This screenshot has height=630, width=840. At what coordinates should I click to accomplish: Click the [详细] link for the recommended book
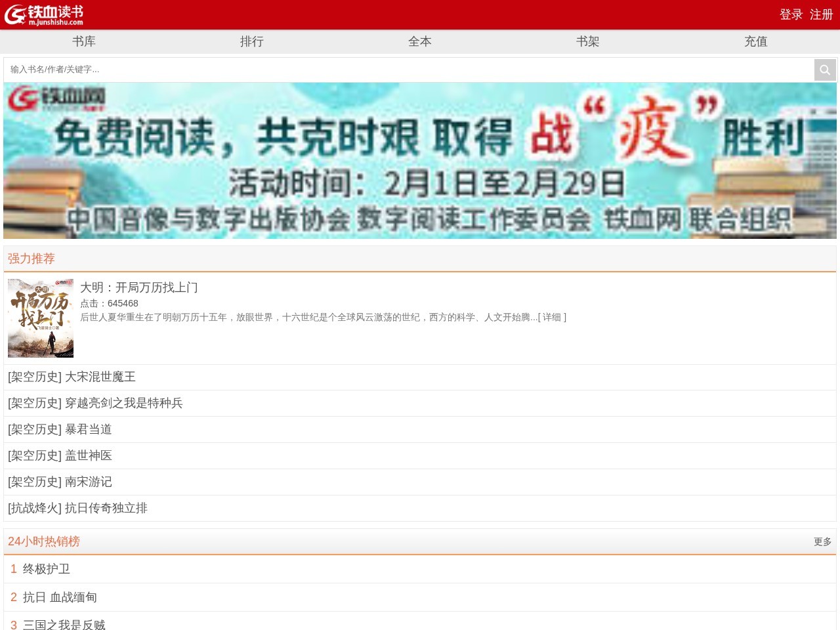coord(552,317)
